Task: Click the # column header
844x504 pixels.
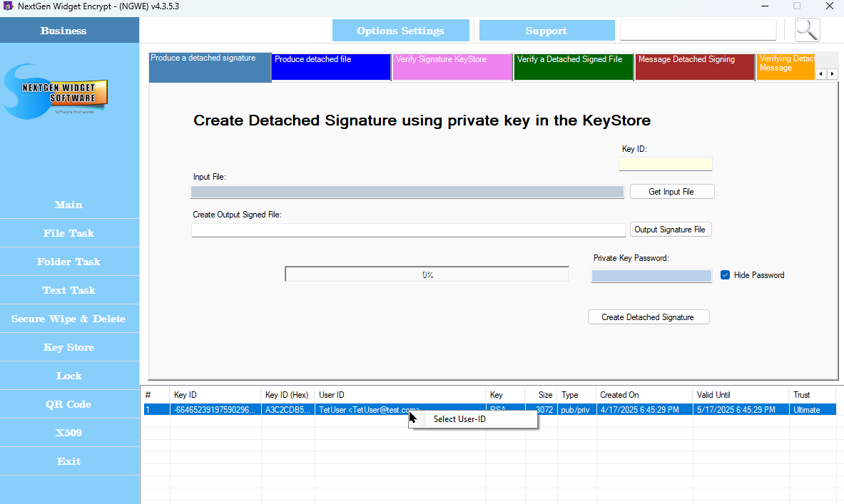Action: (x=156, y=395)
